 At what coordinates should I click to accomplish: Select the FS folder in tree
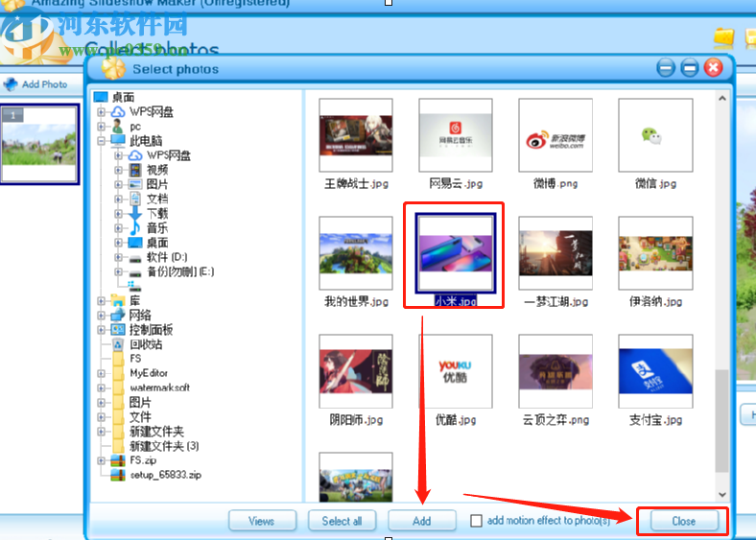pyautogui.click(x=135, y=359)
